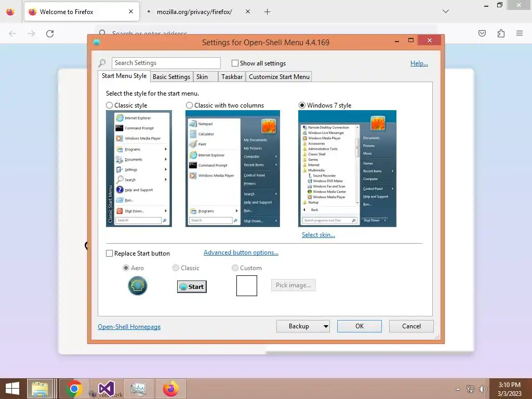Click the Pick image button

[x=294, y=285]
